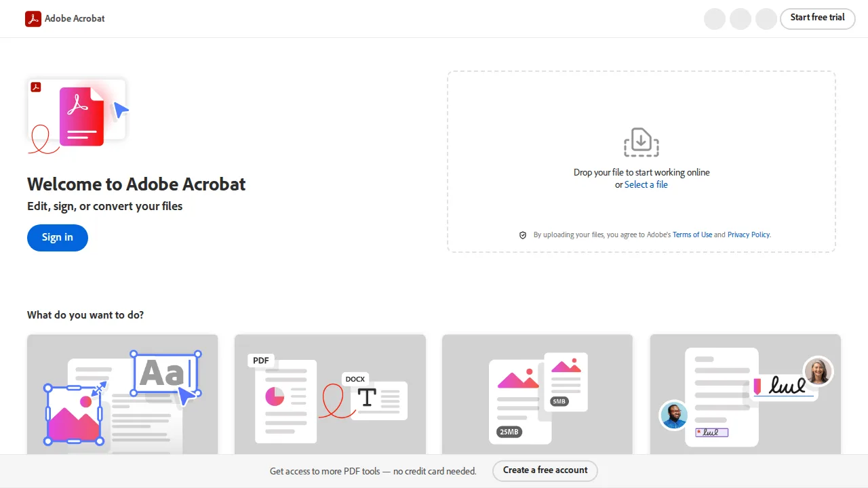Click Create a free account button
Image resolution: width=868 pixels, height=488 pixels.
[x=545, y=470]
